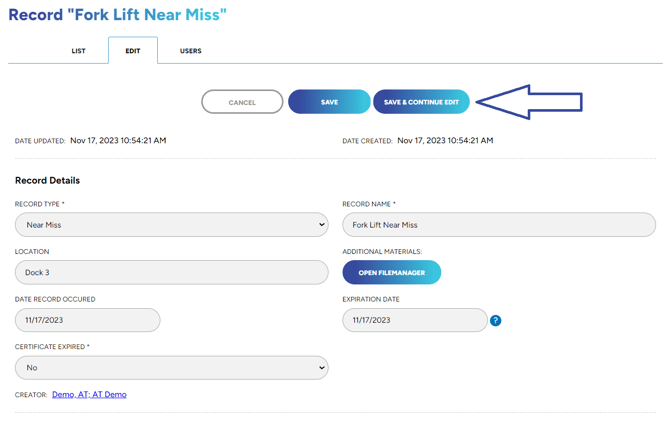
Task: Select the Expiration Date input field
Action: coord(414,320)
